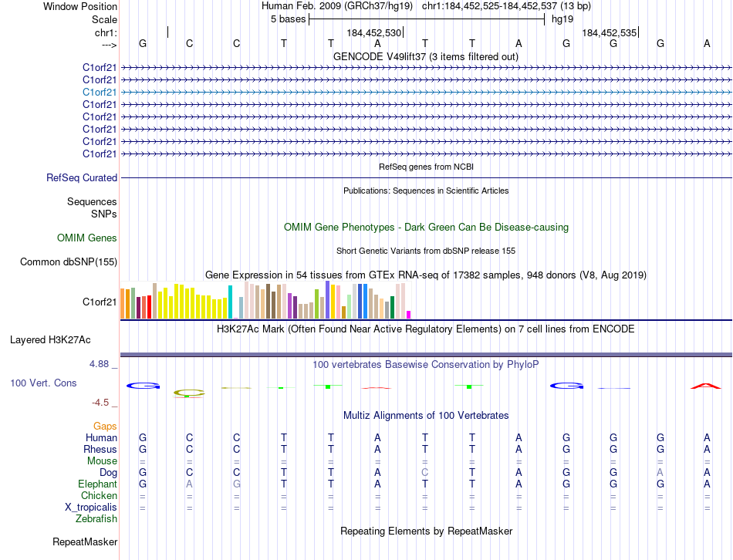Click the Chicken species row label

[x=99, y=495]
